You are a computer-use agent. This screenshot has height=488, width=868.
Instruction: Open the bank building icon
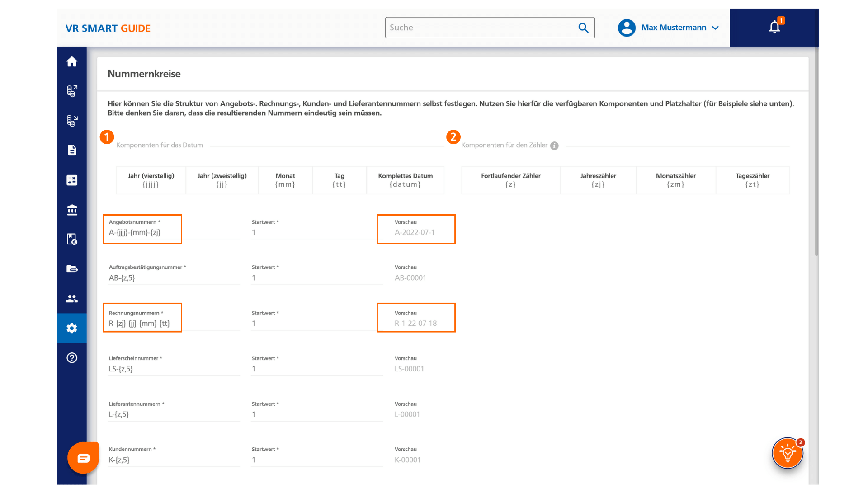72,210
